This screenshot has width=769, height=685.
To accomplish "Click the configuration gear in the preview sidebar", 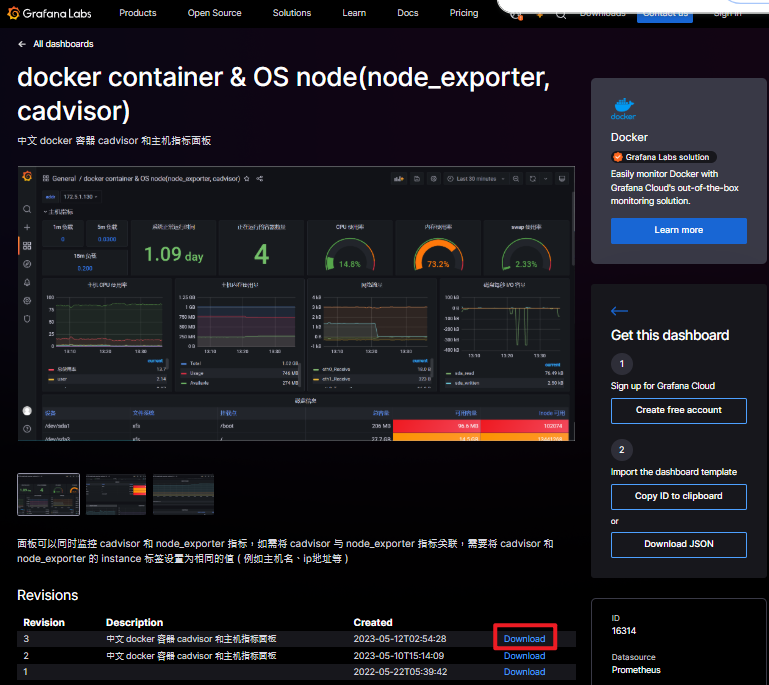I will click(27, 301).
